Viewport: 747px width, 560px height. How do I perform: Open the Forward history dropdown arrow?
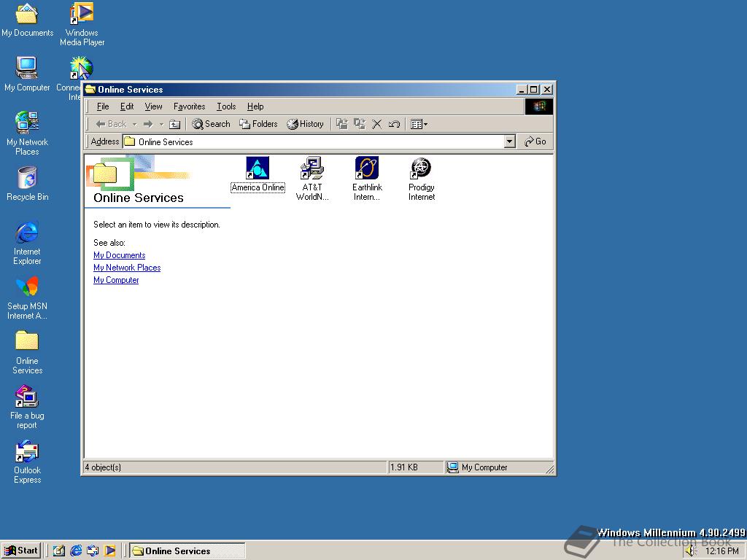click(161, 124)
